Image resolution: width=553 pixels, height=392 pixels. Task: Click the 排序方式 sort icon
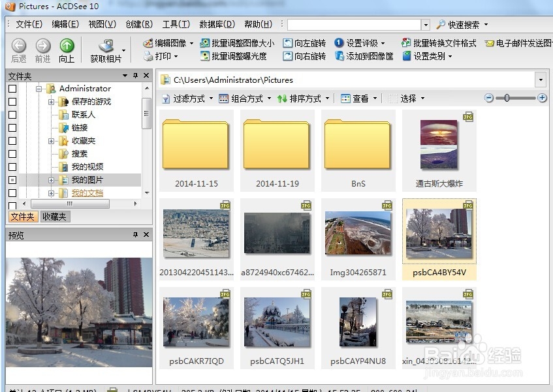[x=282, y=98]
